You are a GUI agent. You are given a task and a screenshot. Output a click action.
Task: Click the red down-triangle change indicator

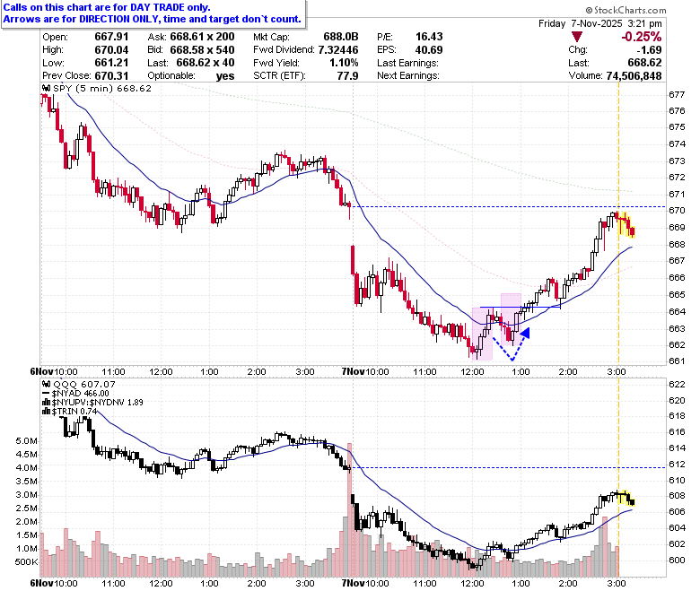pos(577,37)
